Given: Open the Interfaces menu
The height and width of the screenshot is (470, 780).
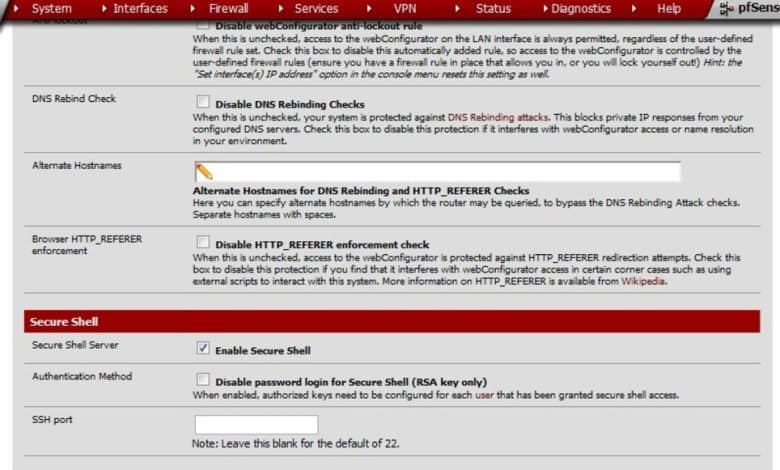Looking at the screenshot, I should pyautogui.click(x=140, y=8).
